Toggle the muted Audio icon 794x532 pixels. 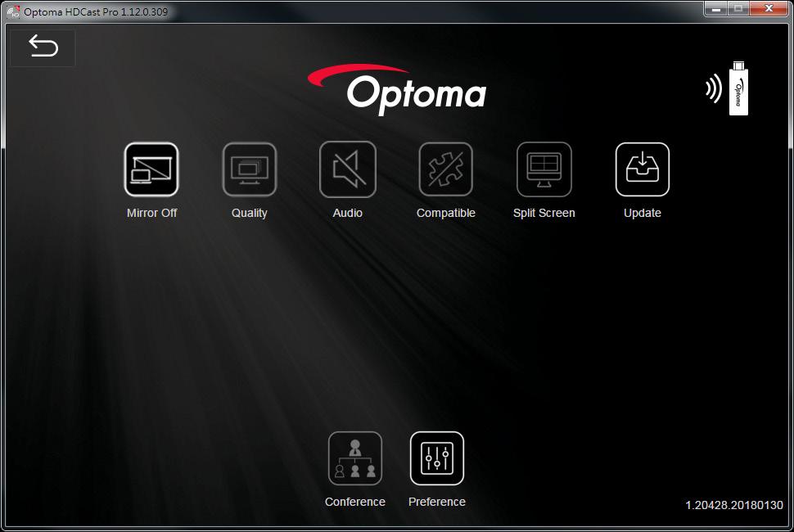(348, 169)
